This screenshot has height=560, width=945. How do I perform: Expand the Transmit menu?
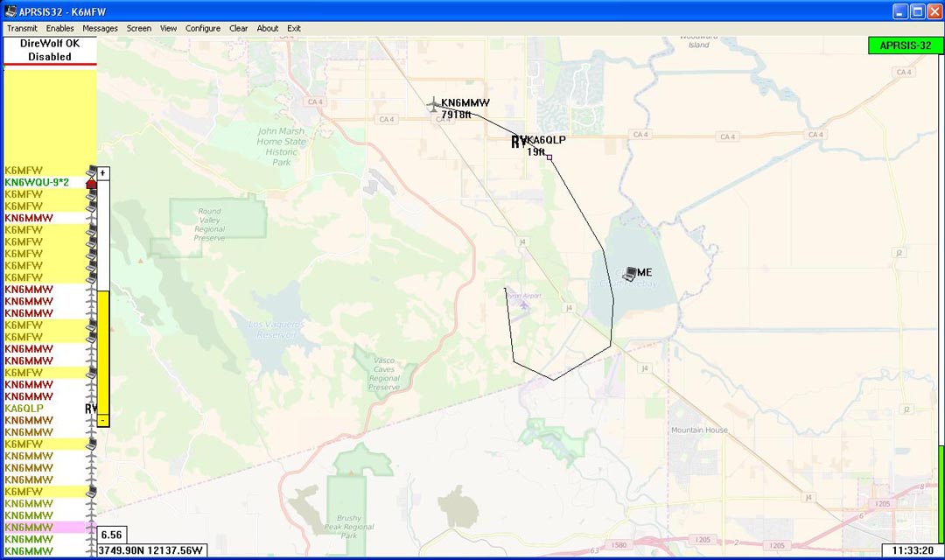click(22, 28)
